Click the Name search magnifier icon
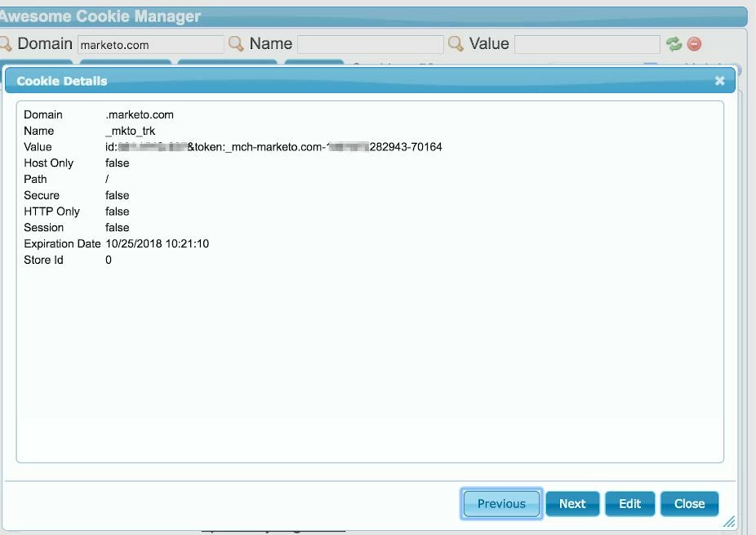The image size is (756, 535). (x=236, y=43)
